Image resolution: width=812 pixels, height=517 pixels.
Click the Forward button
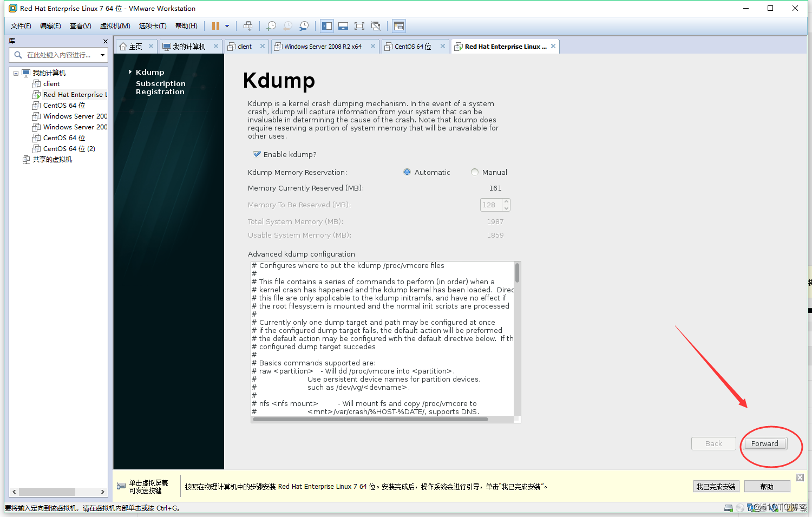click(765, 444)
